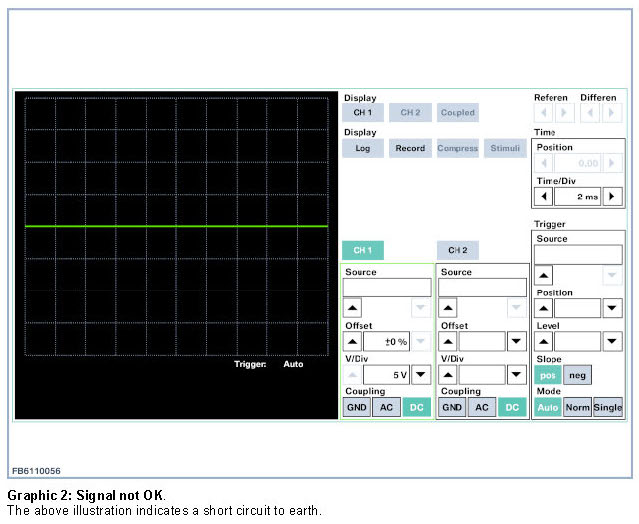The height and width of the screenshot is (524, 639).
Task: Click CH 2 Source up arrow
Action: coord(450,308)
